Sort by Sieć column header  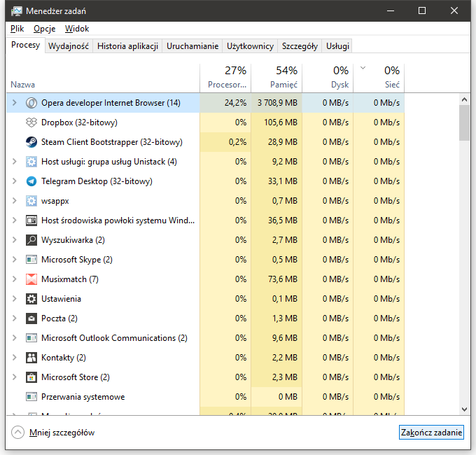point(379,78)
